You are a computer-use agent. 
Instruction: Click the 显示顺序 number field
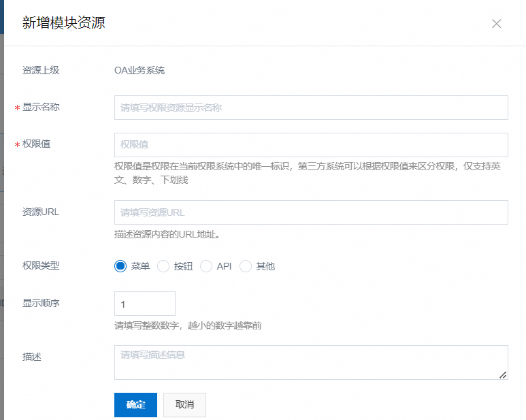point(145,304)
